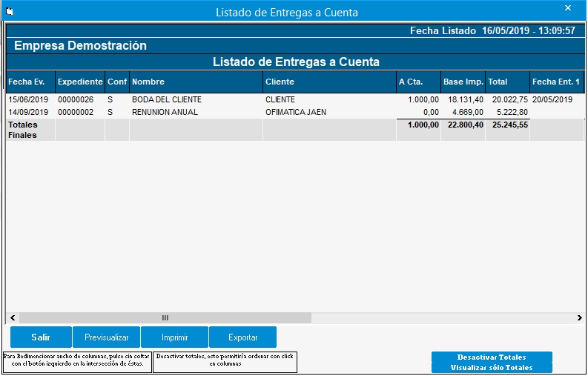Click the 20/05/2019 delivery date
Image resolution: width=588 pixels, height=376 pixels.
(552, 100)
